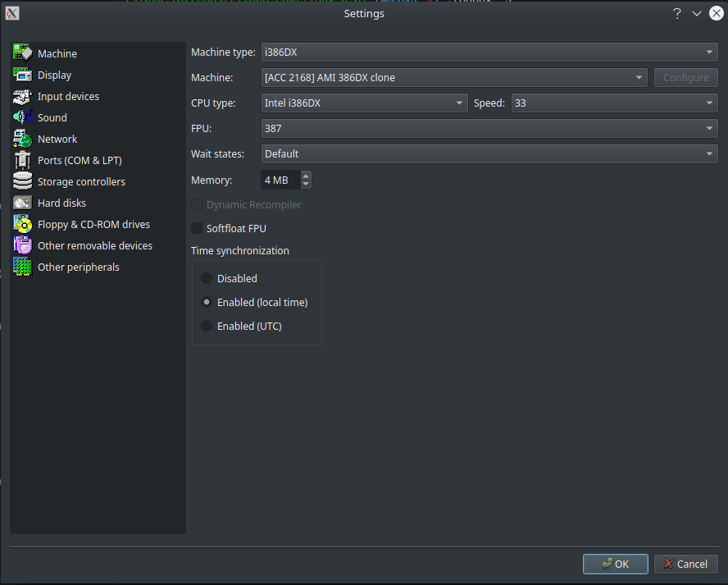
Task: Decrease Memory with the down arrow
Action: click(x=306, y=184)
